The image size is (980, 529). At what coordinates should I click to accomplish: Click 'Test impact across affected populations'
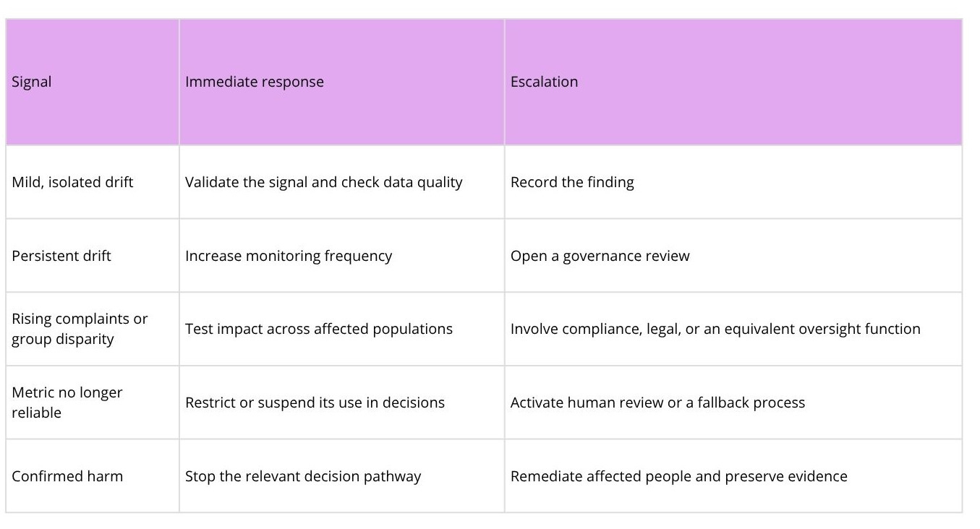[319, 329]
